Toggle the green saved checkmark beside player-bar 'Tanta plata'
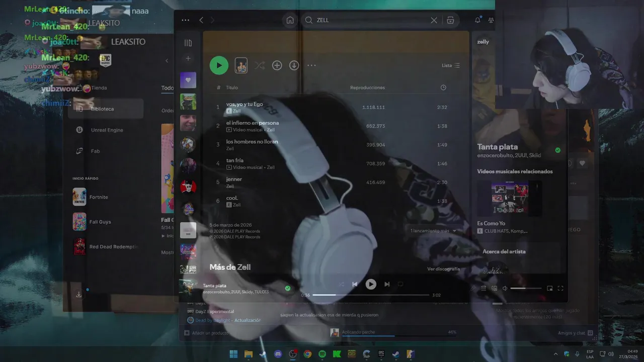Screen dimensions: 644x362 (288, 288)
